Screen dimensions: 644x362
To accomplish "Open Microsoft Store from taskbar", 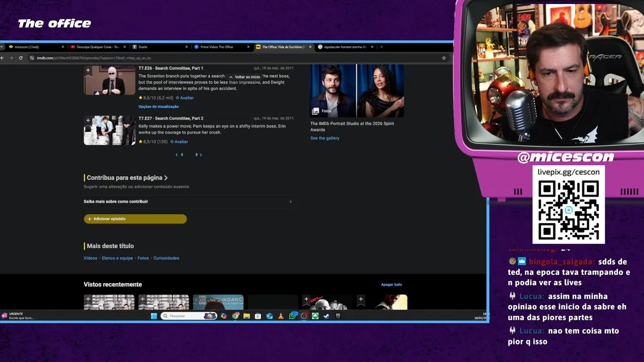I will (x=258, y=316).
